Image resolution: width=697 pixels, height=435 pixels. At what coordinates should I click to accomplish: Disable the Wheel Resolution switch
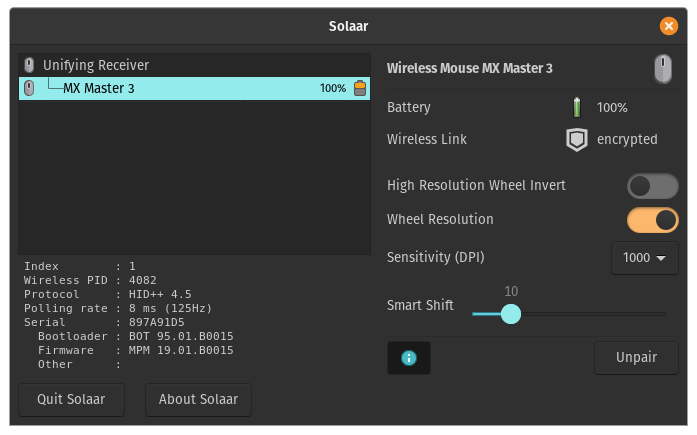point(652,220)
